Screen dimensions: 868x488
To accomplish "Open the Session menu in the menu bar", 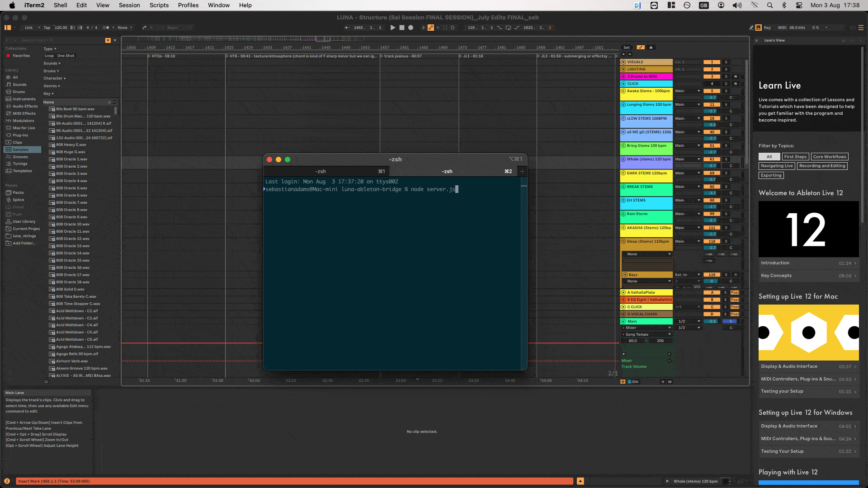I will (129, 5).
